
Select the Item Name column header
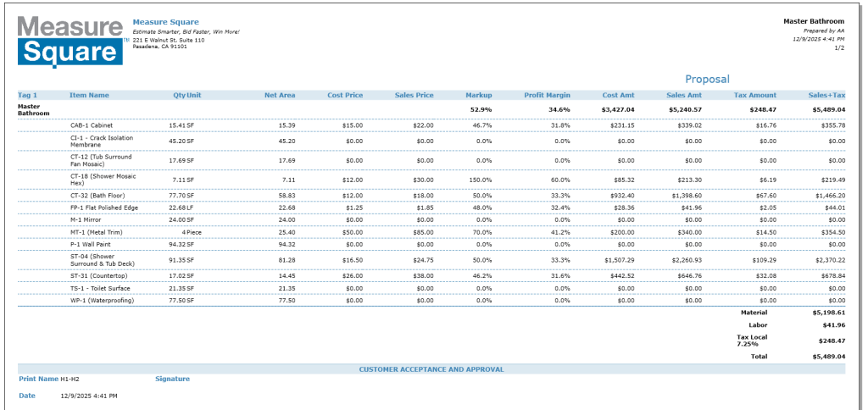point(89,95)
